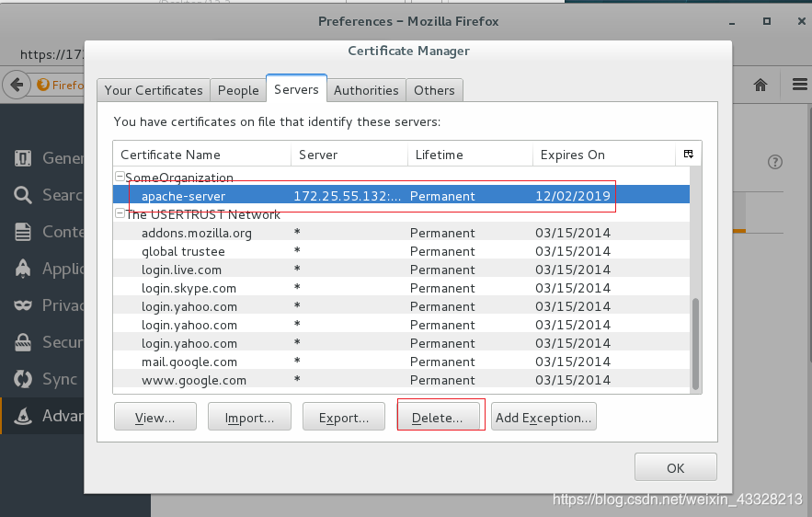Open Content preferences sidebar icon

click(23, 232)
